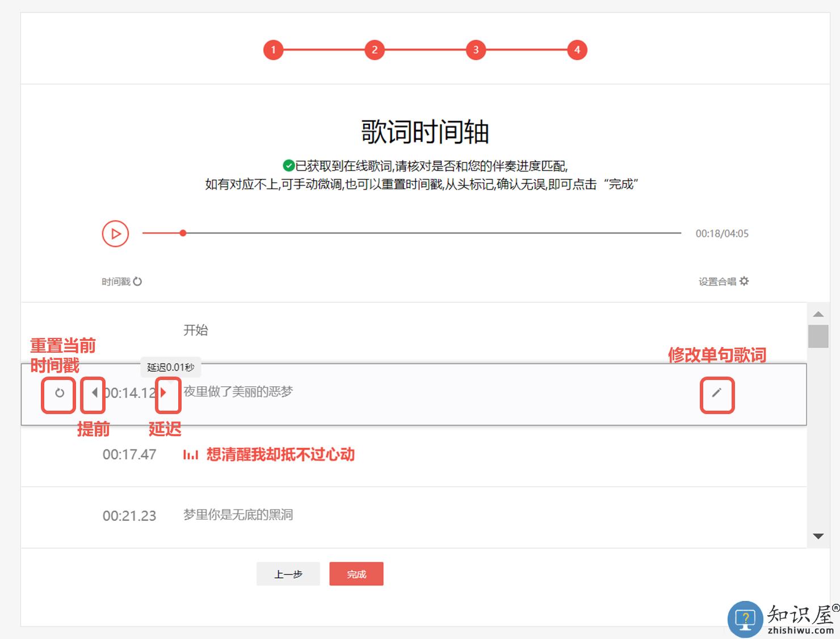The height and width of the screenshot is (639, 840).
Task: Advance timestamp with left arrow
Action: click(x=94, y=392)
